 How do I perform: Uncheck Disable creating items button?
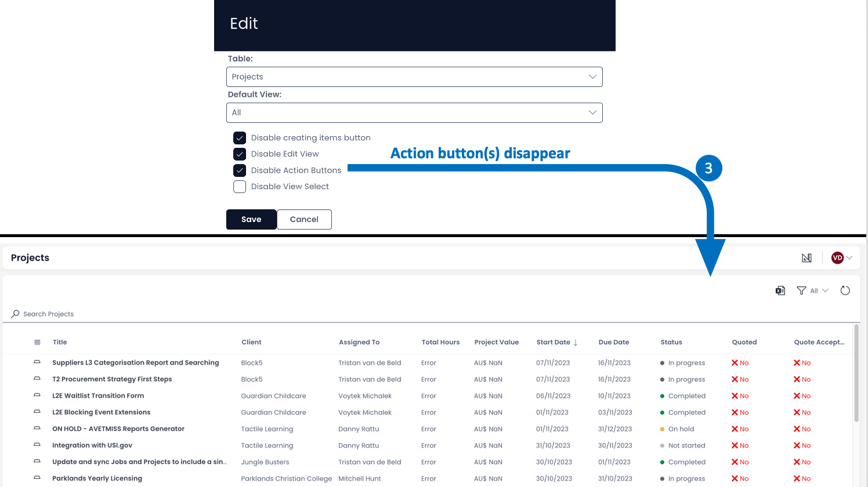coord(240,138)
